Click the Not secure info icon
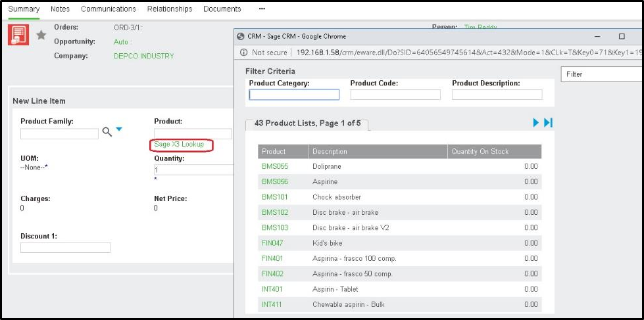This screenshot has width=644, height=320. pos(243,53)
